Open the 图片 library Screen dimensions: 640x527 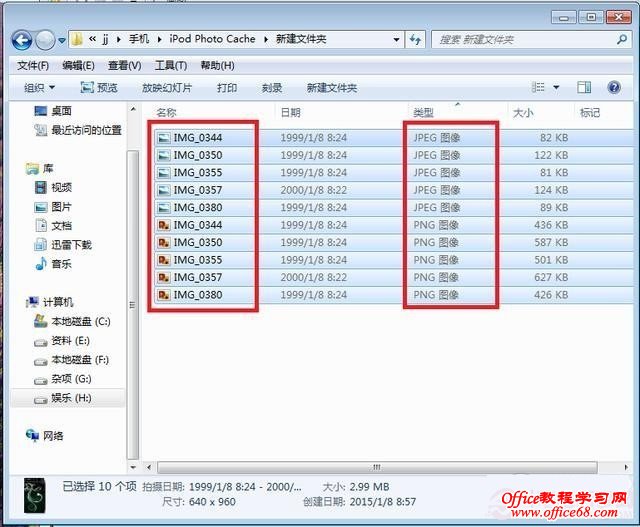click(x=53, y=207)
